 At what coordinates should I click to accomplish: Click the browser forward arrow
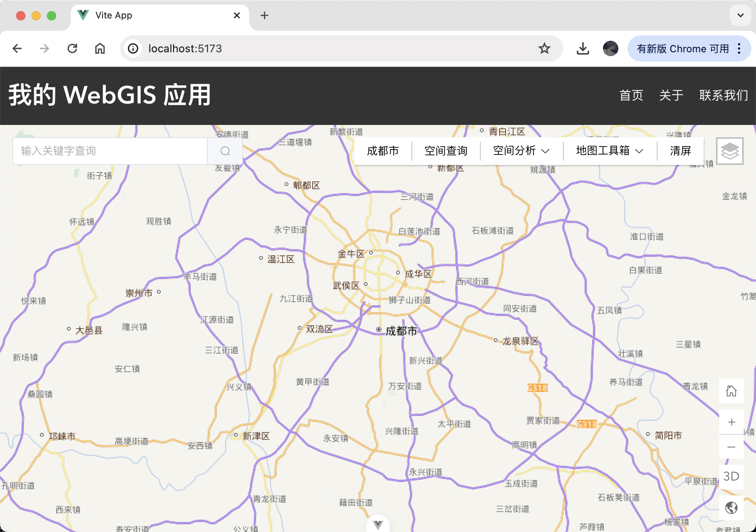(x=45, y=48)
